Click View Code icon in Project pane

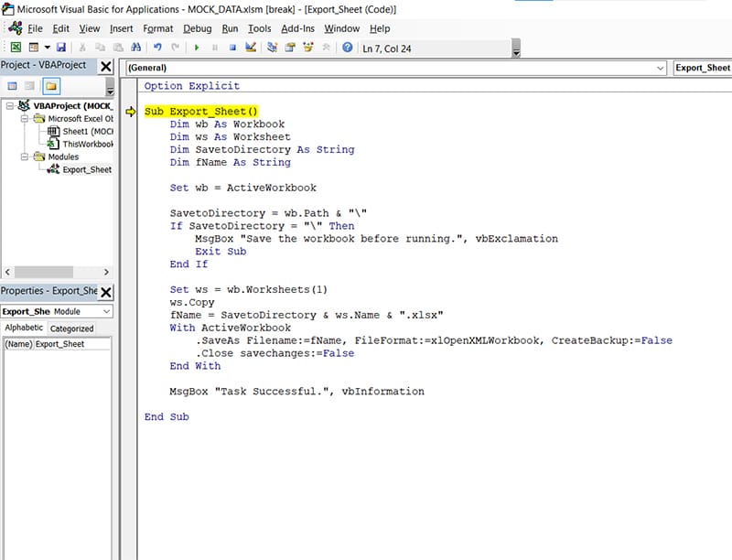[x=10, y=86]
